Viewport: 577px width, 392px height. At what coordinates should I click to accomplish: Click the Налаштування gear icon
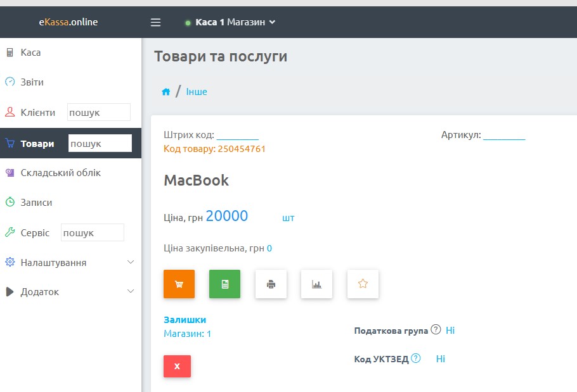[x=10, y=262]
